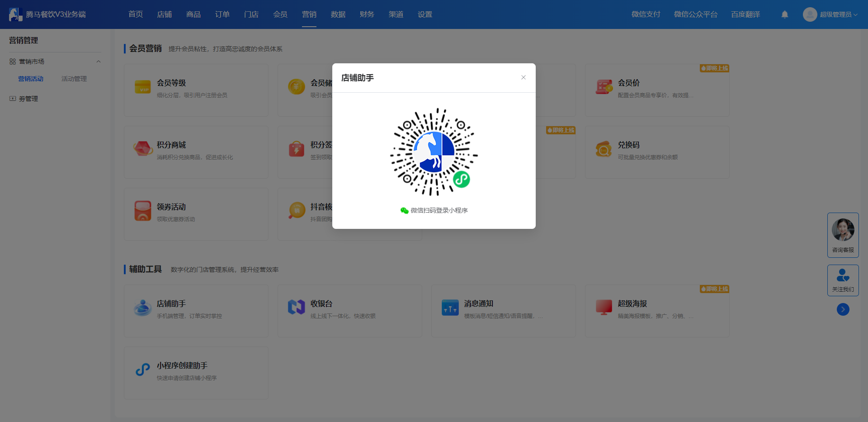Image resolution: width=868 pixels, height=422 pixels.
Task: Open the 消息通知 card title
Action: coord(479,303)
